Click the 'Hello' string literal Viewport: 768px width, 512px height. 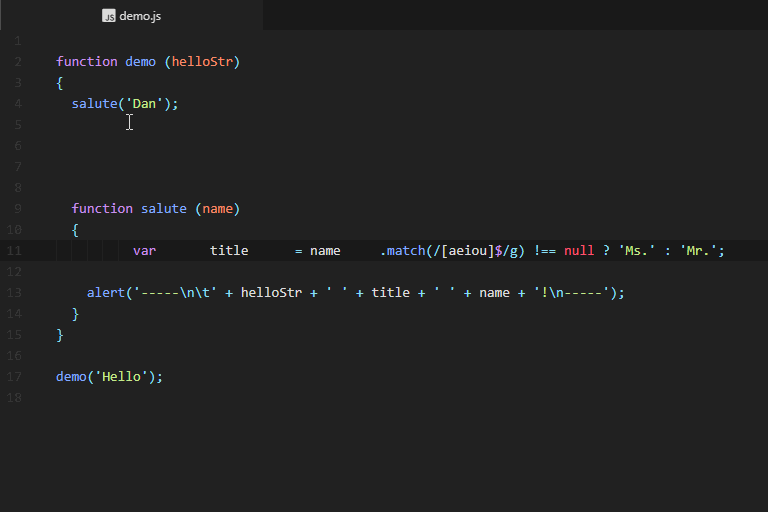[121, 377]
